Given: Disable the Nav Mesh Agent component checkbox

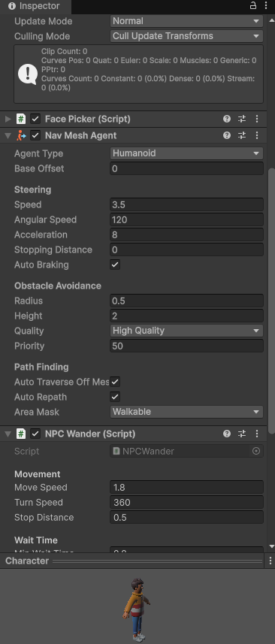Looking at the screenshot, I should 35,135.
